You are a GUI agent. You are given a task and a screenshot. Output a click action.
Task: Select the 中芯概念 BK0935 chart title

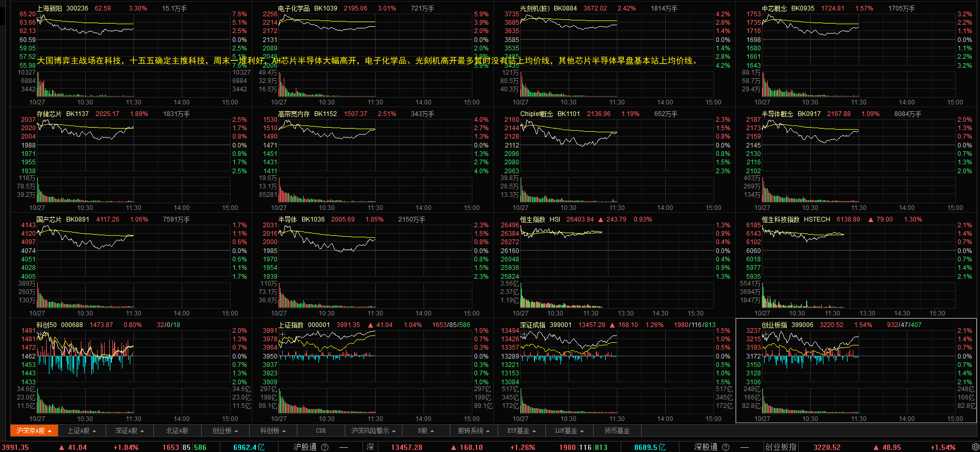[788, 8]
